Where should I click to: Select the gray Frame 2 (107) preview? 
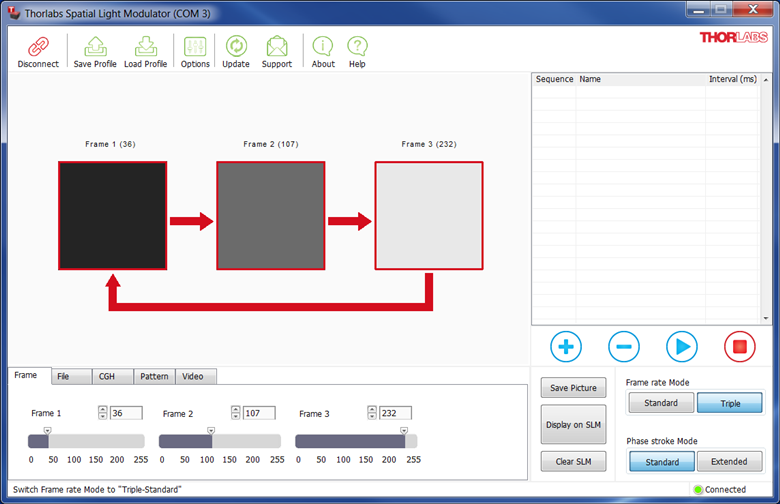(271, 215)
